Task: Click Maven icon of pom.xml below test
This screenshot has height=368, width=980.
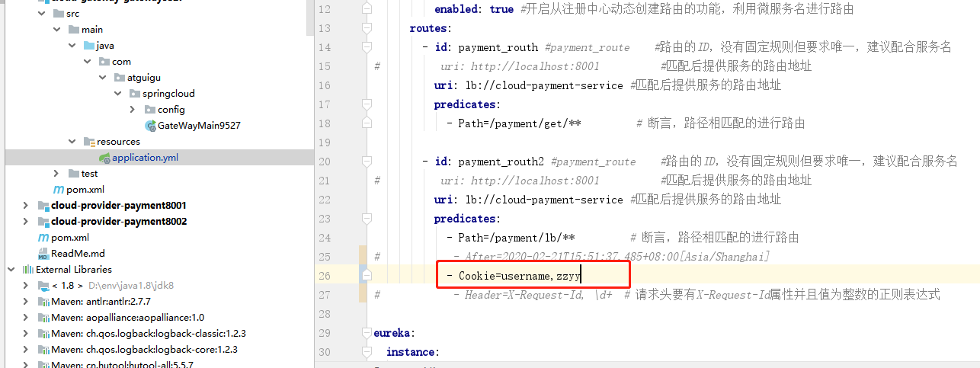Action: pos(59,190)
